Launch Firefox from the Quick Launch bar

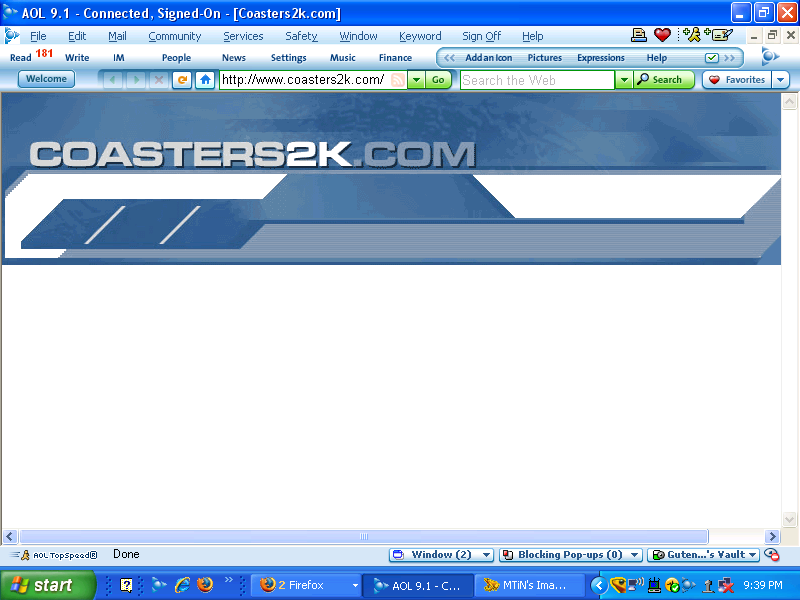205,585
